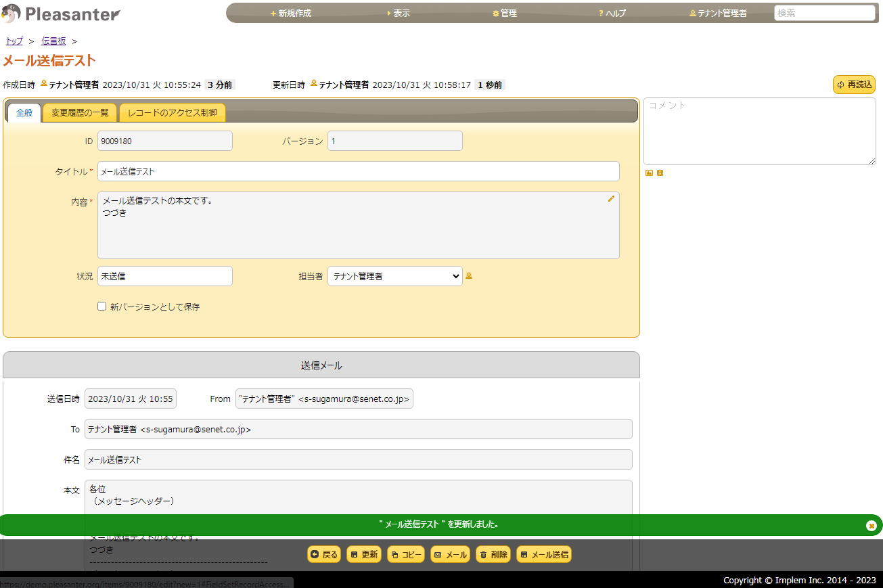This screenshot has width=883, height=588.
Task: Click the envelope icon on the メール button
Action: [x=438, y=554]
